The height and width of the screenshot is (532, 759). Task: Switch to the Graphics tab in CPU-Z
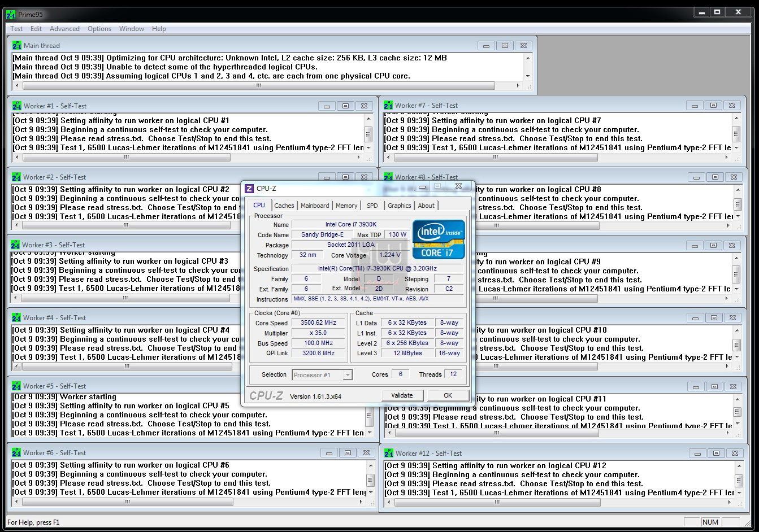[x=400, y=206]
